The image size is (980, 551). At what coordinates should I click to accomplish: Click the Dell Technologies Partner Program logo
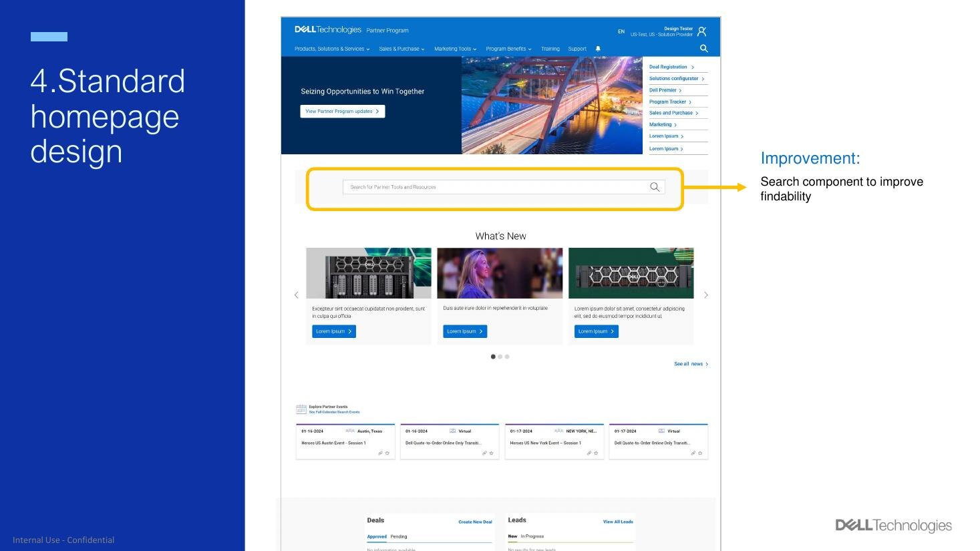coord(351,30)
